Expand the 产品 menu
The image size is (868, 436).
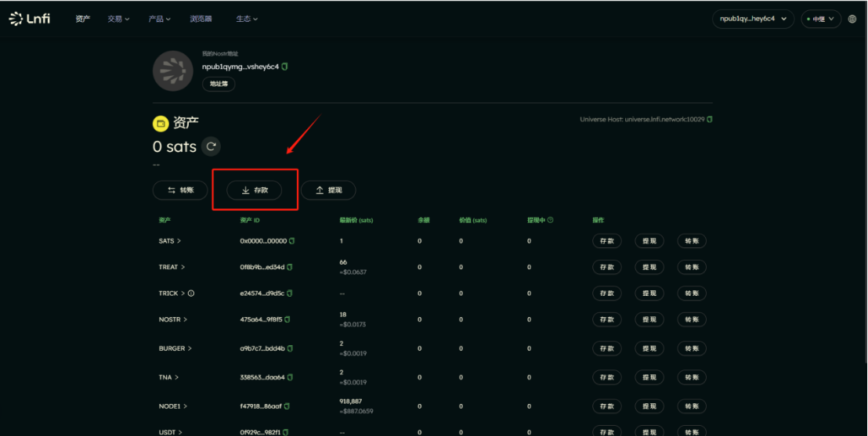pyautogui.click(x=160, y=19)
